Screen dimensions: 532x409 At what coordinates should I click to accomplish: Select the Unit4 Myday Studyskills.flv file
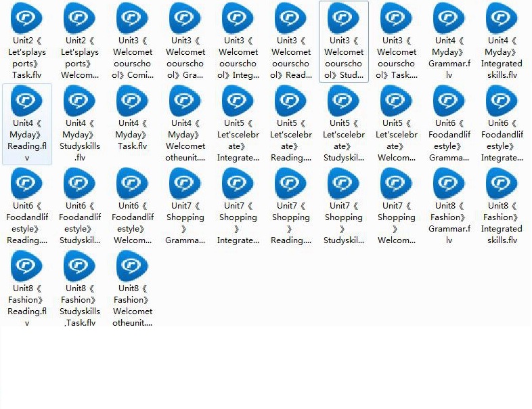click(80, 103)
